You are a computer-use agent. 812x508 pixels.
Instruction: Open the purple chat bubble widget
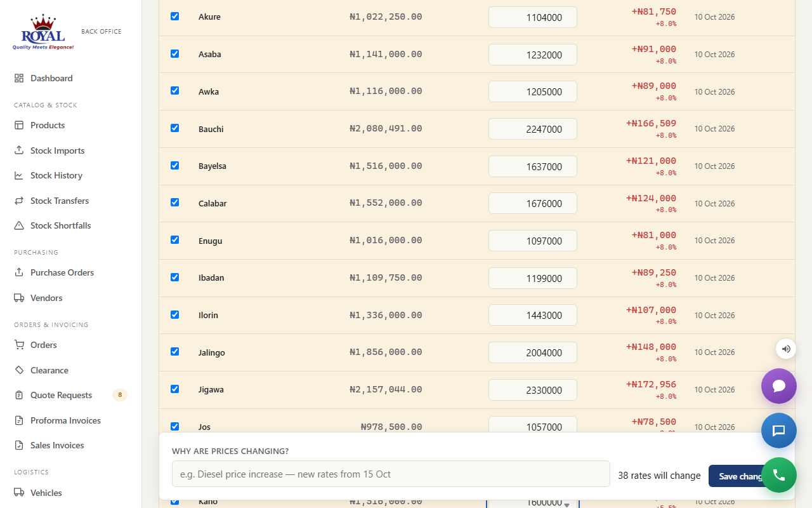779,386
